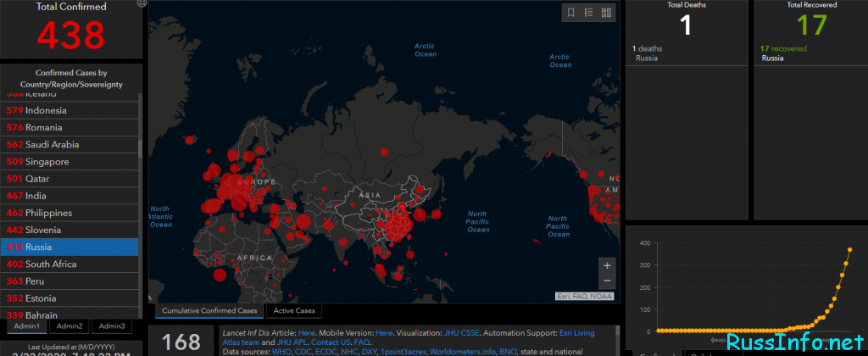Screen dimensions: 868x356
Task: Select Singapore in the country list
Action: [x=70, y=162]
